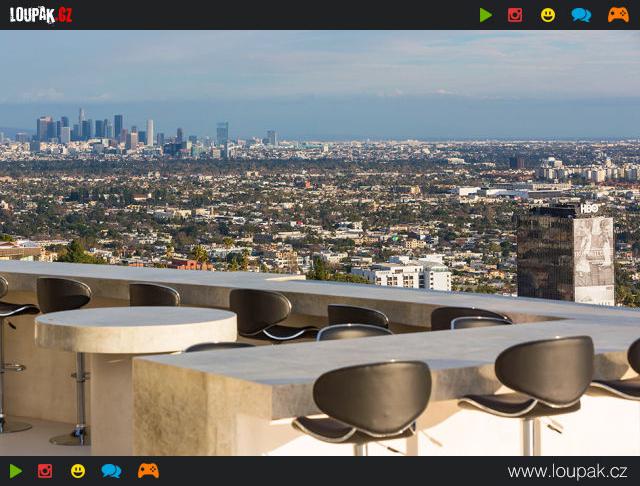Click the green play icon in header
The width and height of the screenshot is (640, 486).
[x=485, y=15]
